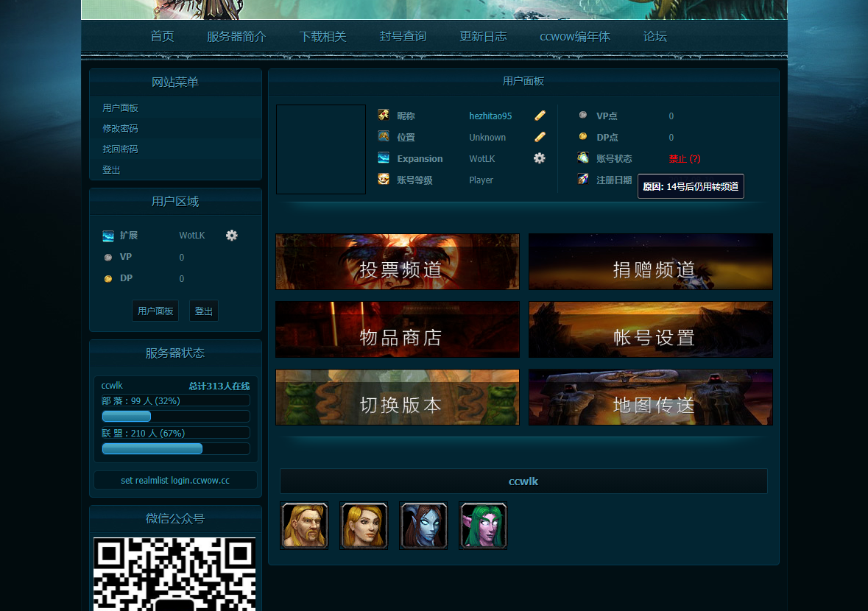The height and width of the screenshot is (611, 868).
Task: Click the 账号状态 account status icon
Action: [584, 158]
